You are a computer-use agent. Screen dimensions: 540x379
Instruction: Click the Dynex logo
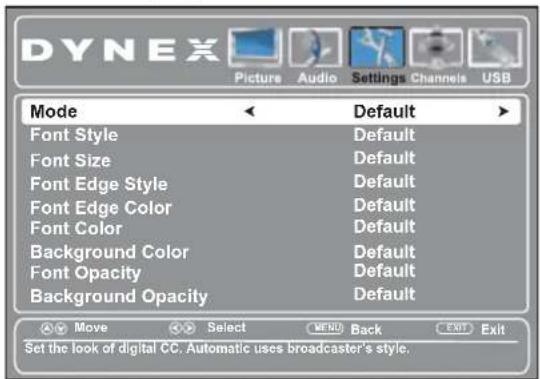(x=120, y=50)
